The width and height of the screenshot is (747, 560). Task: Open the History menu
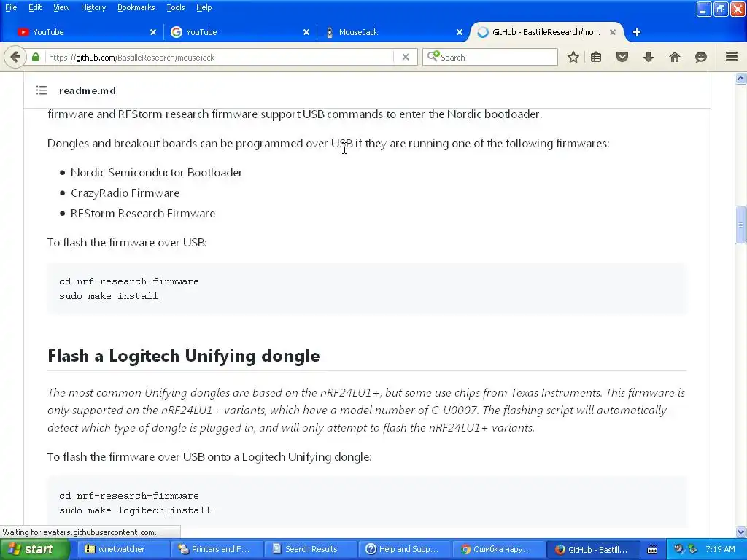(x=93, y=7)
